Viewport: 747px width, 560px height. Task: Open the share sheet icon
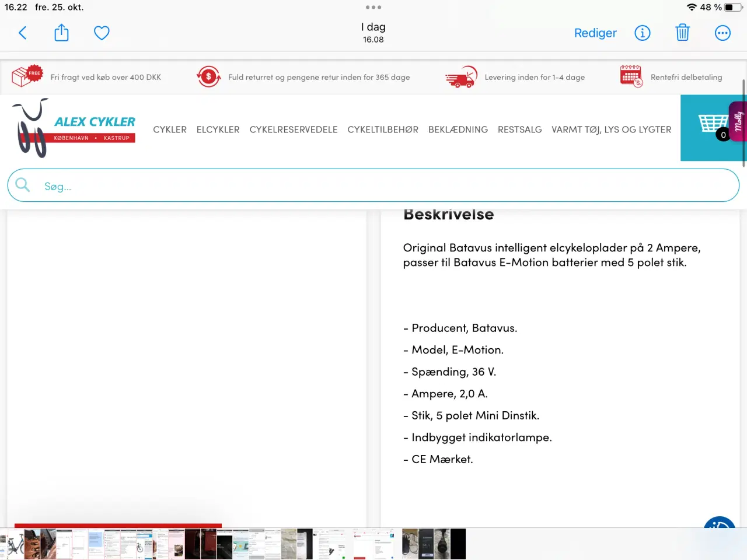[61, 33]
